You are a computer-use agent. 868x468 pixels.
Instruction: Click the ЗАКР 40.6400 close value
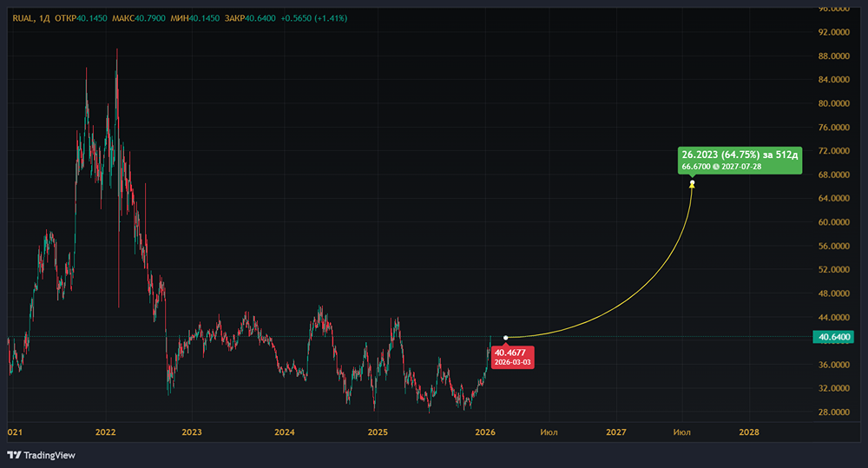coord(250,18)
